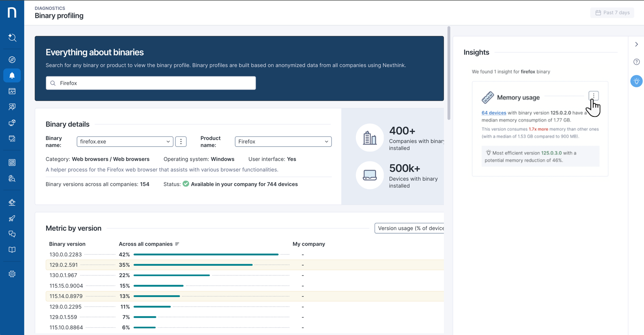Open the chat bubbles icon in sidebar

(x=12, y=234)
